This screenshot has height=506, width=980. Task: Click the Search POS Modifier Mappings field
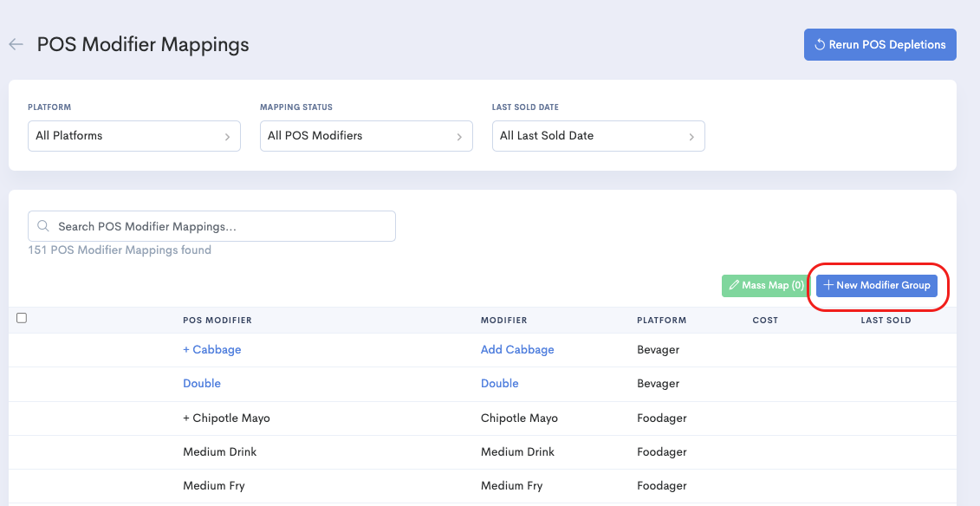click(211, 225)
